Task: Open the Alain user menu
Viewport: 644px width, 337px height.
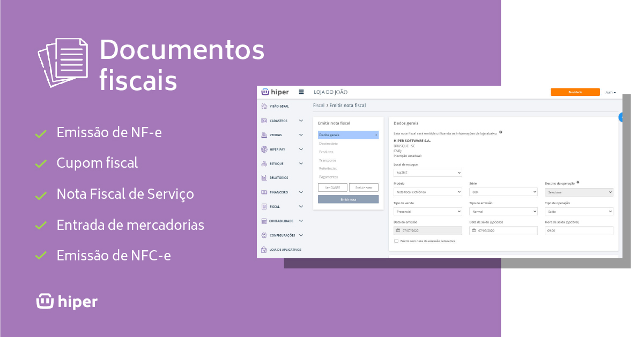Action: [x=610, y=92]
